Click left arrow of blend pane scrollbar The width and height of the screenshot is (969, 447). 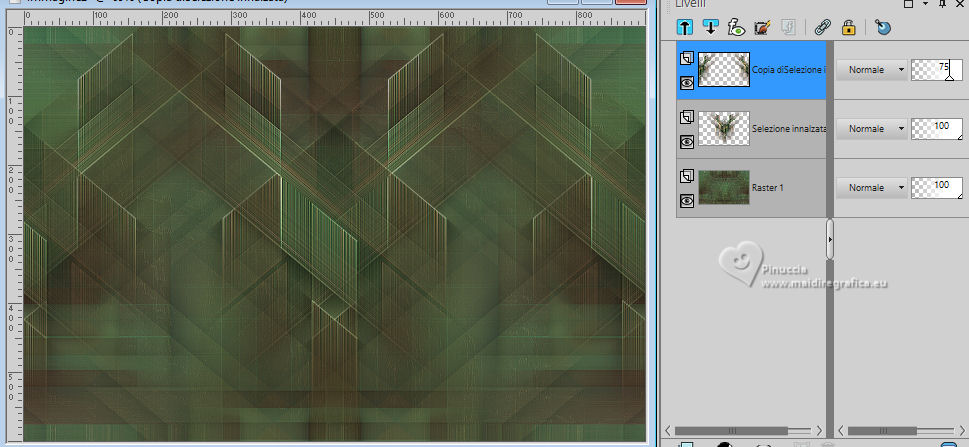pos(842,430)
